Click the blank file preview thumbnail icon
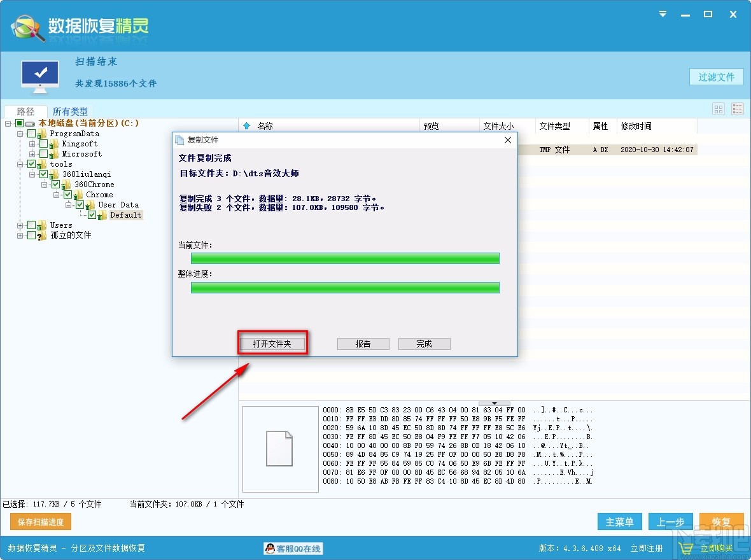This screenshot has width=751, height=560. (x=279, y=448)
